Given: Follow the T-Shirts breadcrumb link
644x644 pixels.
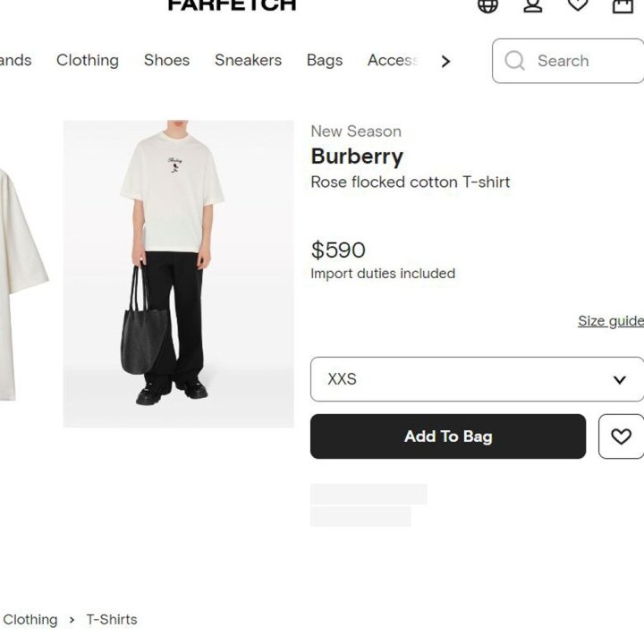Looking at the screenshot, I should [x=112, y=620].
